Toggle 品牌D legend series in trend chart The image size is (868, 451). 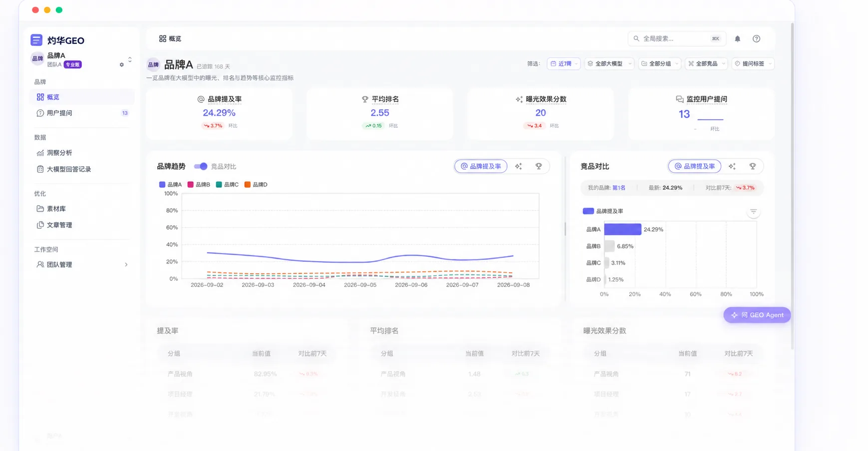click(x=256, y=185)
